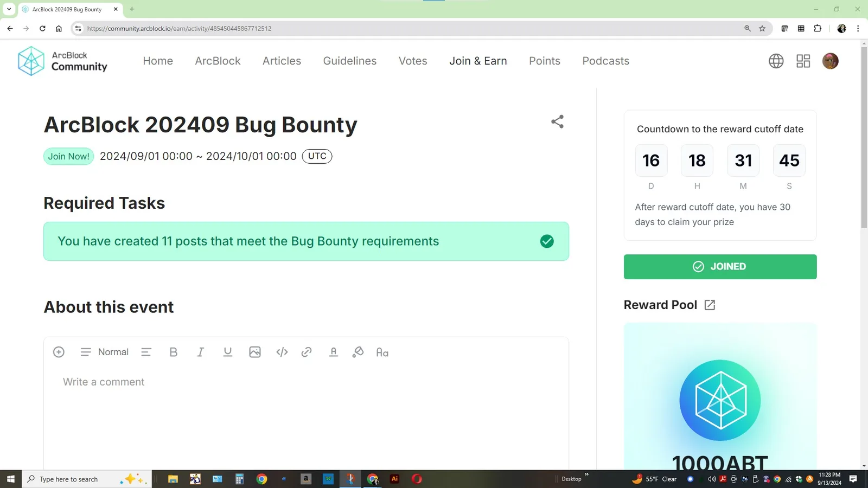Open a new browser tab
This screenshot has height=488, width=868.
point(132,9)
